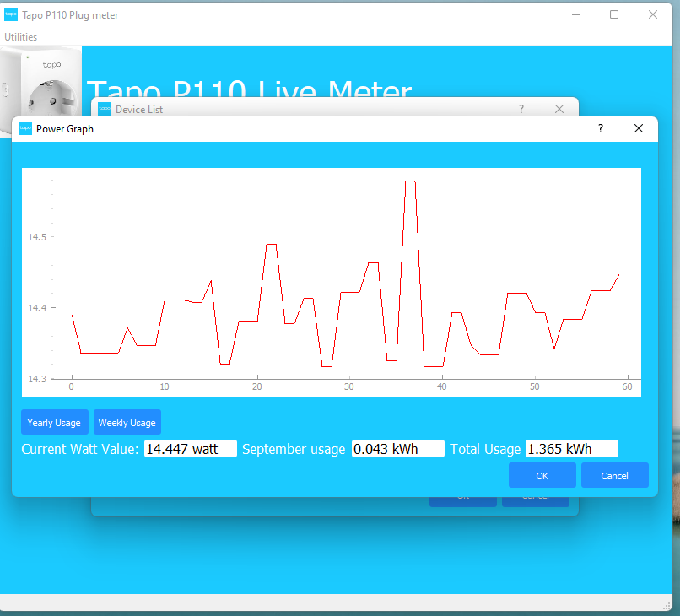Click the red power line peak on graph
This screenshot has width=680, height=616.
coord(410,181)
